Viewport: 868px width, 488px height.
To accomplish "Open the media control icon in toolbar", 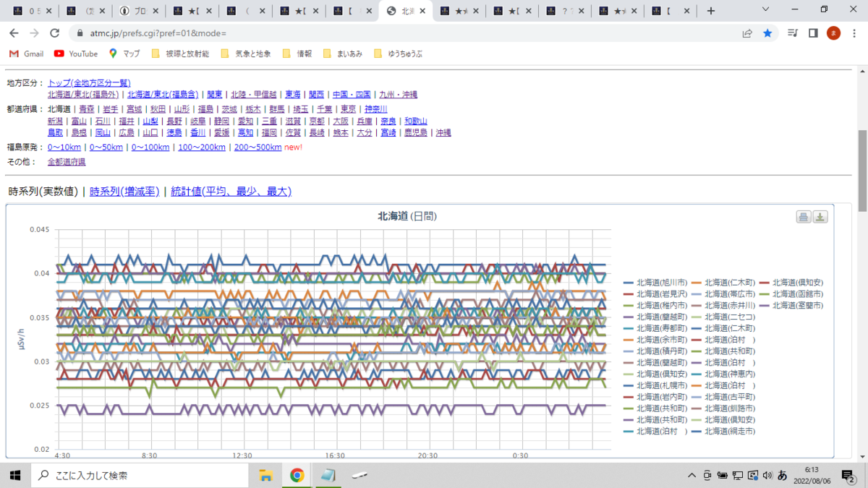I will pos(793,33).
